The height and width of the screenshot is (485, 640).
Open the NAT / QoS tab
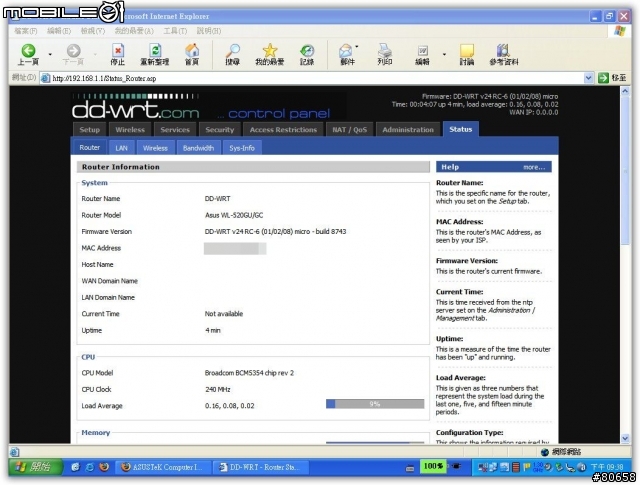coord(349,129)
